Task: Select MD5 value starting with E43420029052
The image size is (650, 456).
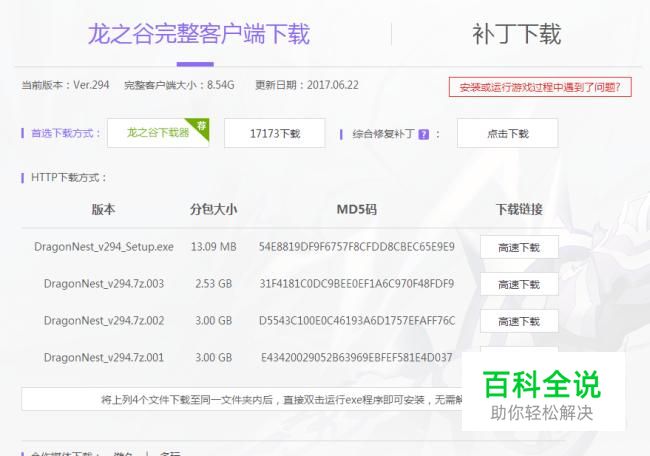Action: (357, 358)
